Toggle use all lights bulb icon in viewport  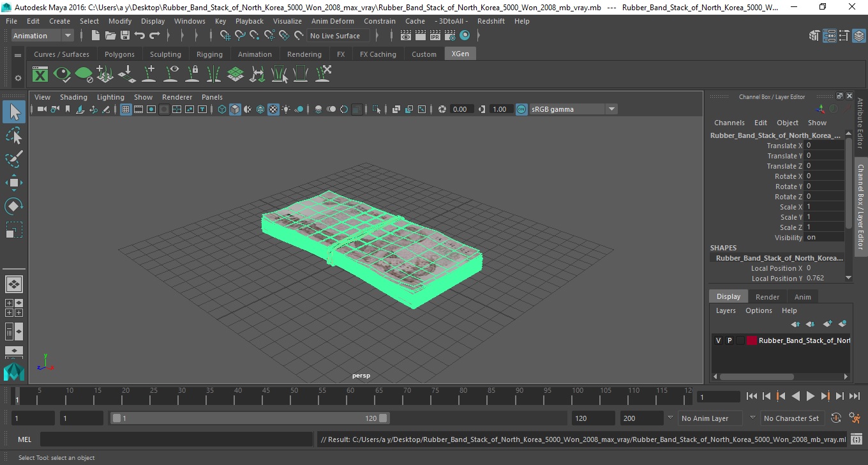click(286, 109)
